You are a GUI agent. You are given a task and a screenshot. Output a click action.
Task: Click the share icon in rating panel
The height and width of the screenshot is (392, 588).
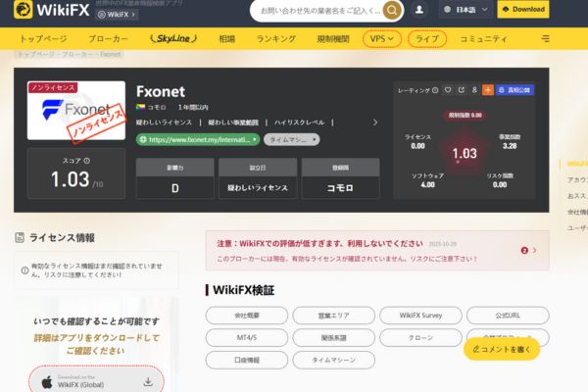(462, 90)
